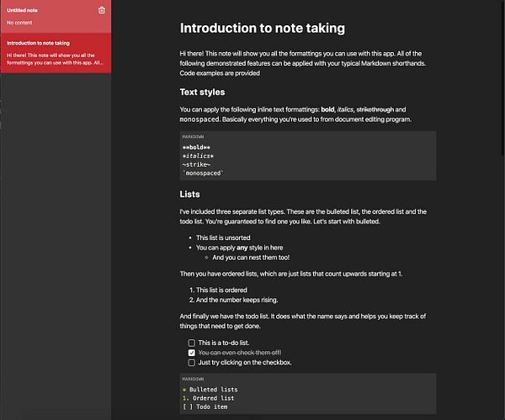Tick the 'Just try clicking on the checkbox' item
The image size is (505, 420).
192,363
